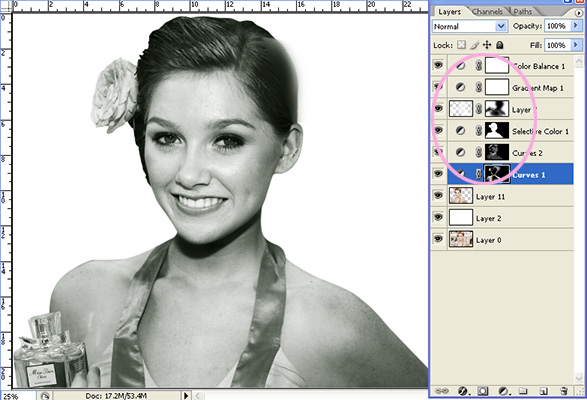
Task: Click the link layers icon in Layers footer
Action: [x=441, y=391]
